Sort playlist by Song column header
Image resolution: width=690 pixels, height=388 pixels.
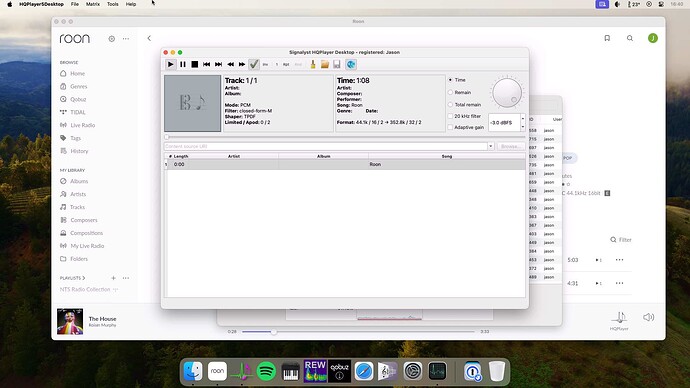(x=447, y=156)
